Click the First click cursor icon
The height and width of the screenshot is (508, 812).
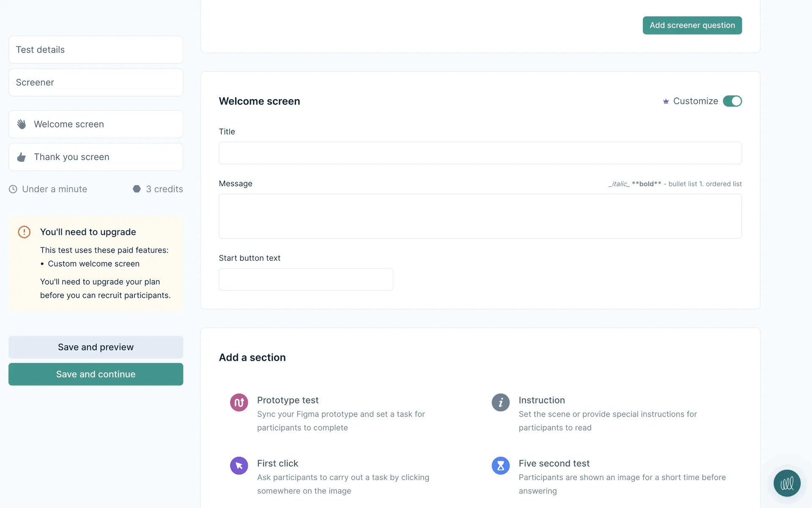point(239,466)
